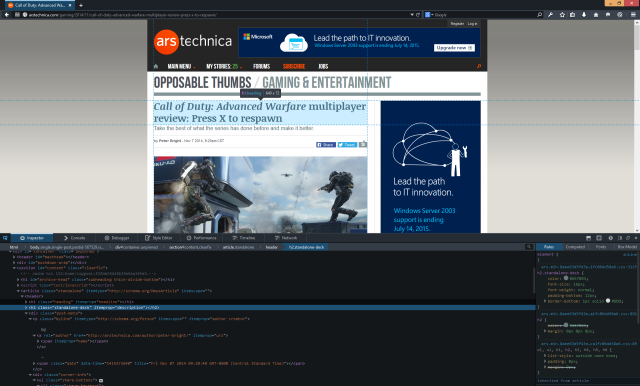Click the Upgrade now ad button

pos(454,48)
